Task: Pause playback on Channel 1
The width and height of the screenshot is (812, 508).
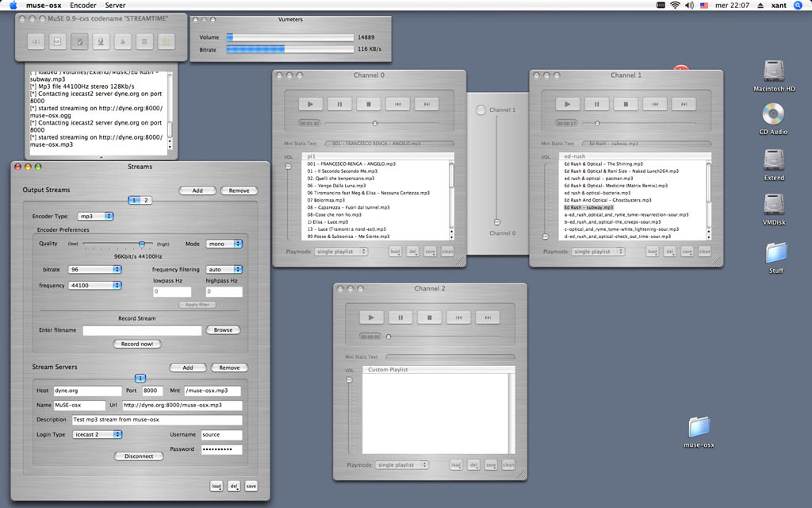Action: coord(596,104)
